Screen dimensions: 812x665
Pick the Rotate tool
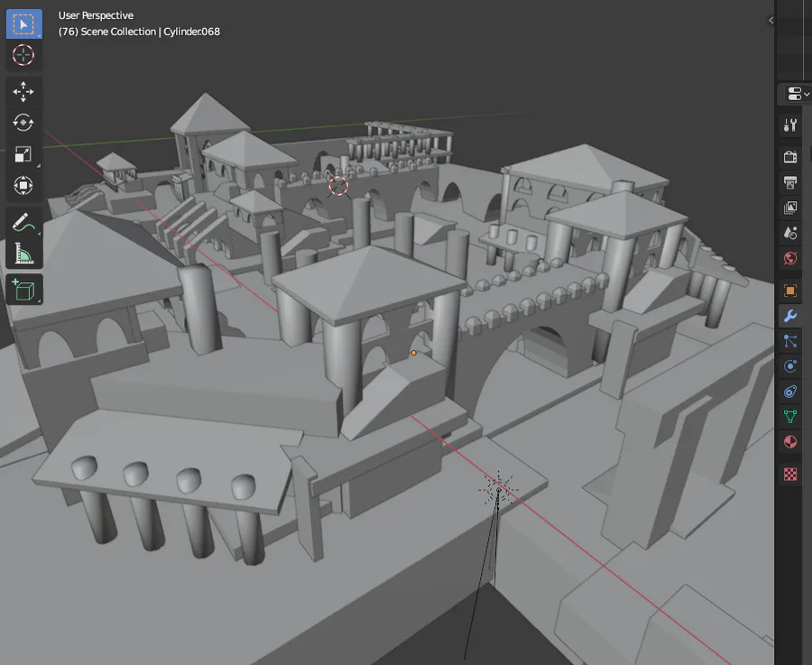[23, 123]
